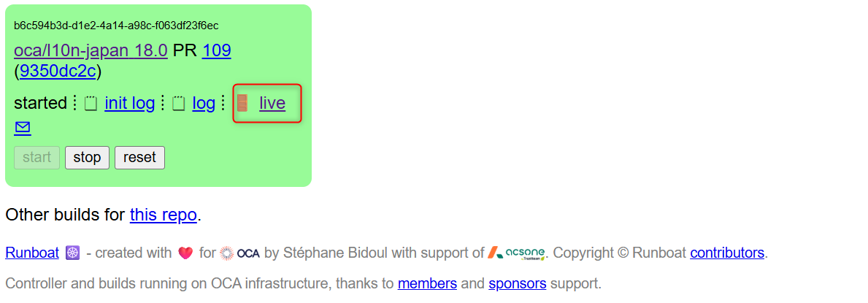
Task: Open the Runboat project link
Action: tap(32, 253)
